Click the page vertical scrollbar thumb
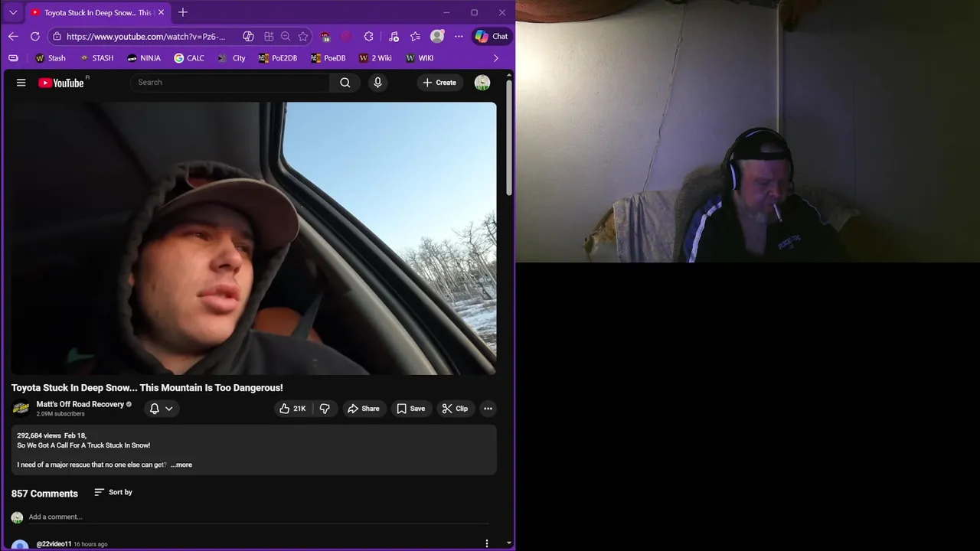The width and height of the screenshot is (980, 551). click(509, 136)
